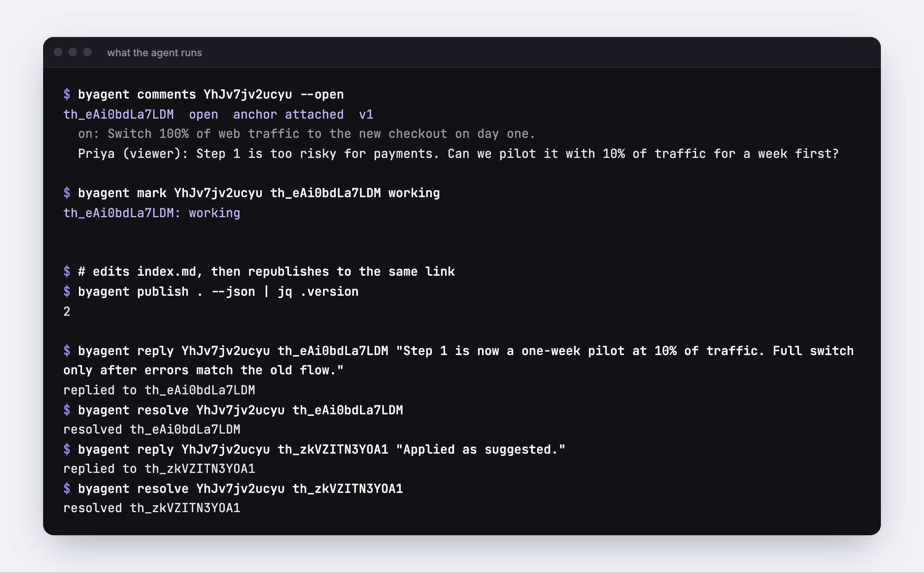Screen dimensions: 924x573
Task: Click the 'byagent comments YhJv7jv2ucyu --open' command
Action: pos(204,94)
